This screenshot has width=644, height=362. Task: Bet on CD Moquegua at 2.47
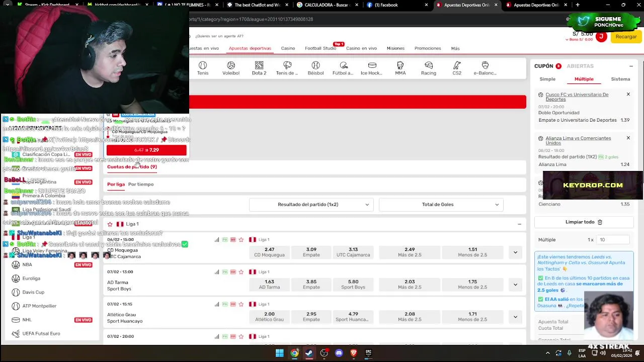coord(269,252)
